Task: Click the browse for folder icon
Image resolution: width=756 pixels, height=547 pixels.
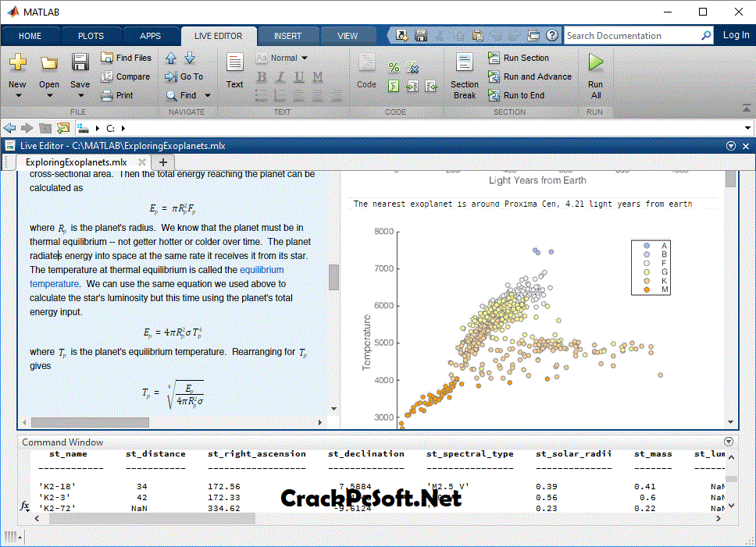Action: (63, 128)
